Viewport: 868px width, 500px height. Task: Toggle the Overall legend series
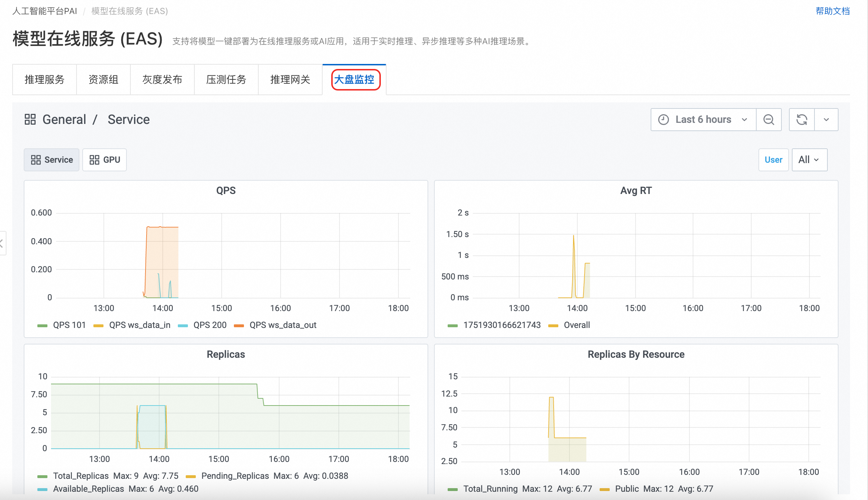point(577,325)
